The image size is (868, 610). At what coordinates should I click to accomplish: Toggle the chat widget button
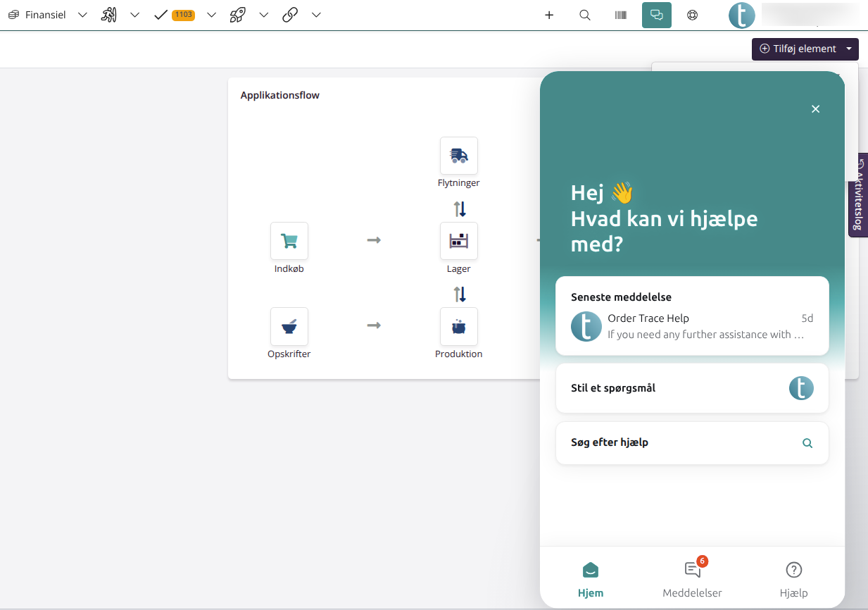pos(657,15)
